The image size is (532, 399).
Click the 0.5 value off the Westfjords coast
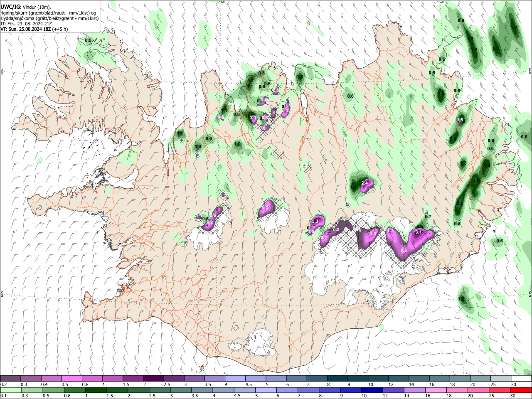(x=88, y=40)
